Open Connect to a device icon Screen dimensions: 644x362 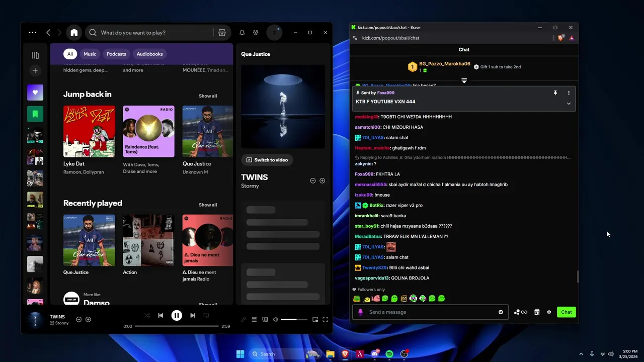(265, 319)
